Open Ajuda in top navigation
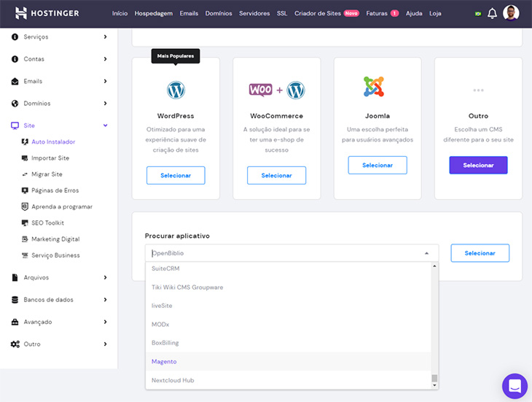532x402 pixels. pyautogui.click(x=414, y=14)
